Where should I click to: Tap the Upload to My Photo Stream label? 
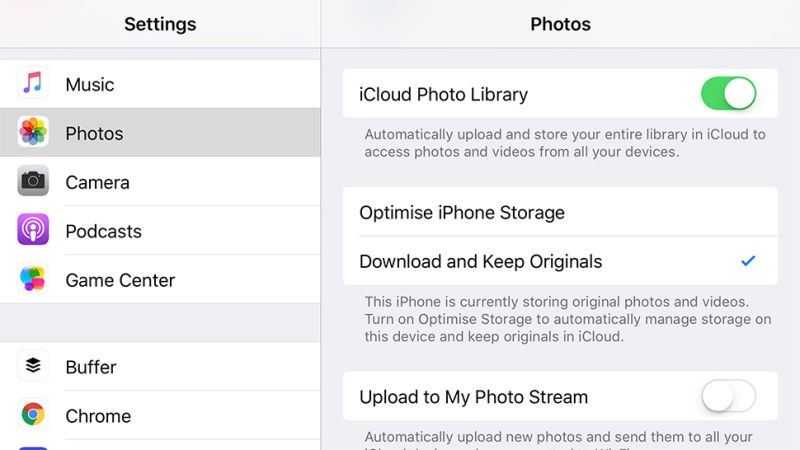coord(474,397)
